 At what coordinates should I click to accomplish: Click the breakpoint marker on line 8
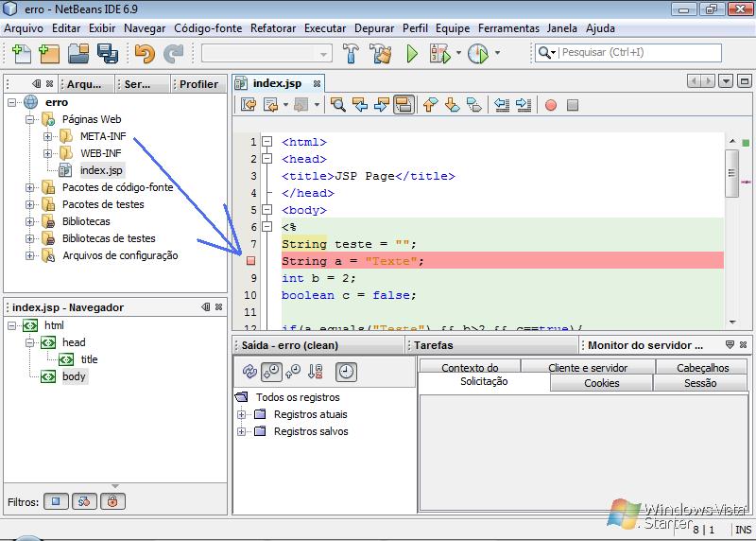tap(250, 261)
